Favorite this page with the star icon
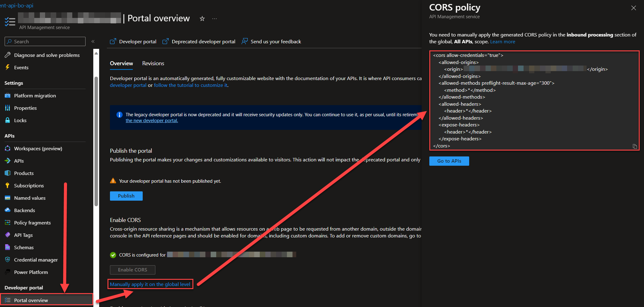Viewport: 644px width, 307px height. [x=202, y=19]
